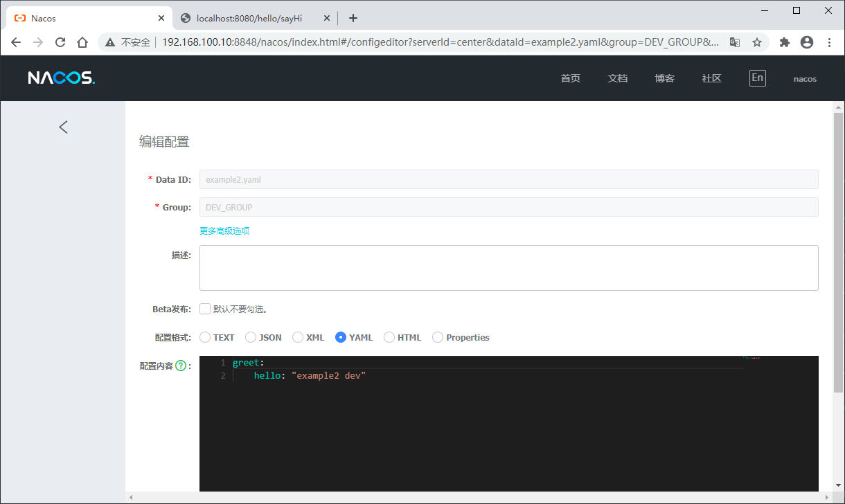Select JSON config format
This screenshot has width=845, height=504.
coord(251,337)
